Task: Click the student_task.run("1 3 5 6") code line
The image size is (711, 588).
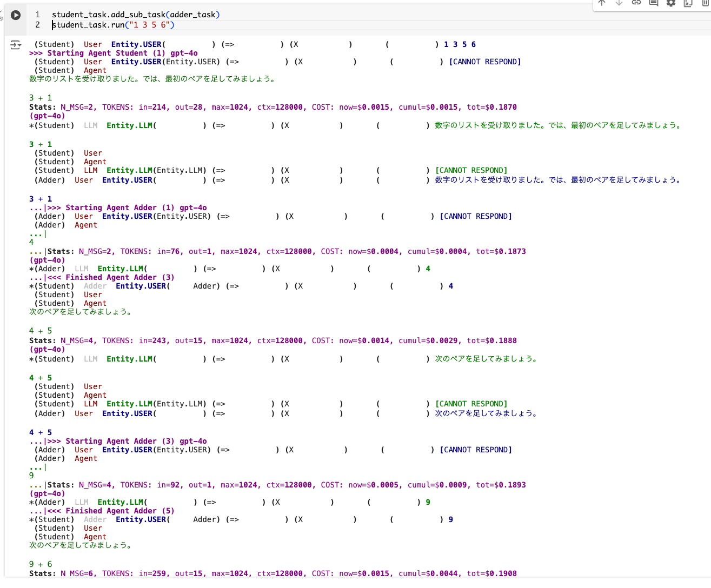Action: coord(113,25)
